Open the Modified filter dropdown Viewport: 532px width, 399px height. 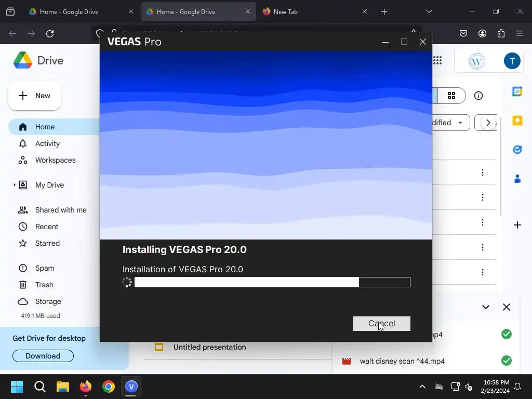(x=450, y=123)
